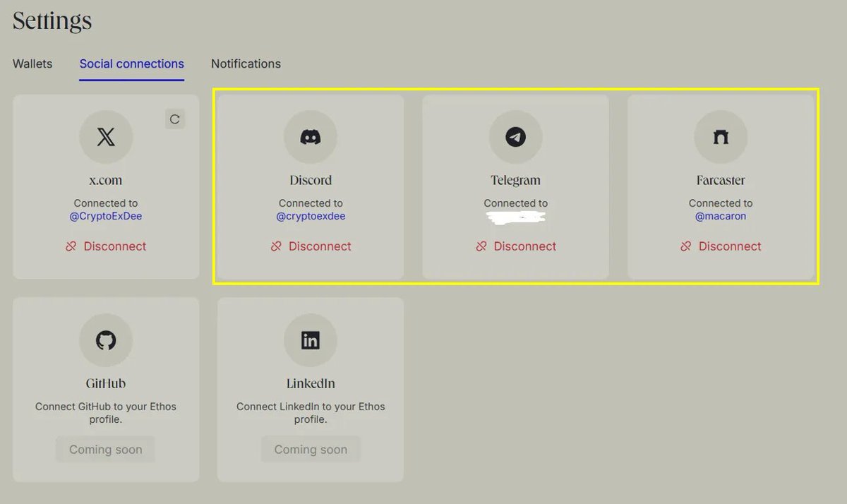Open the Wallets tab
The width and height of the screenshot is (847, 504).
32,64
